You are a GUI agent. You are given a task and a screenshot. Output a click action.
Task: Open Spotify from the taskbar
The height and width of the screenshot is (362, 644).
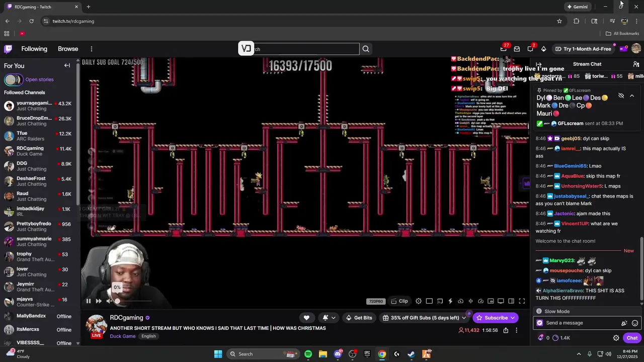coord(308,354)
